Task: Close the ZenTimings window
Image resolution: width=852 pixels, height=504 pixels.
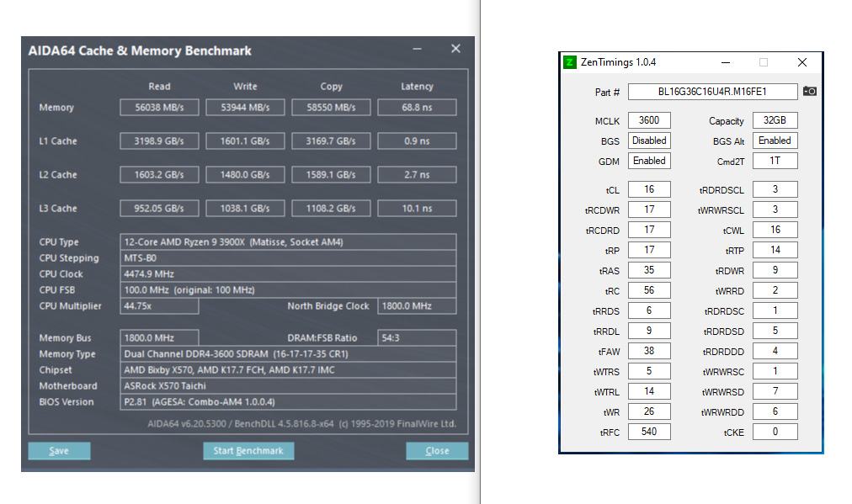Action: [x=802, y=62]
